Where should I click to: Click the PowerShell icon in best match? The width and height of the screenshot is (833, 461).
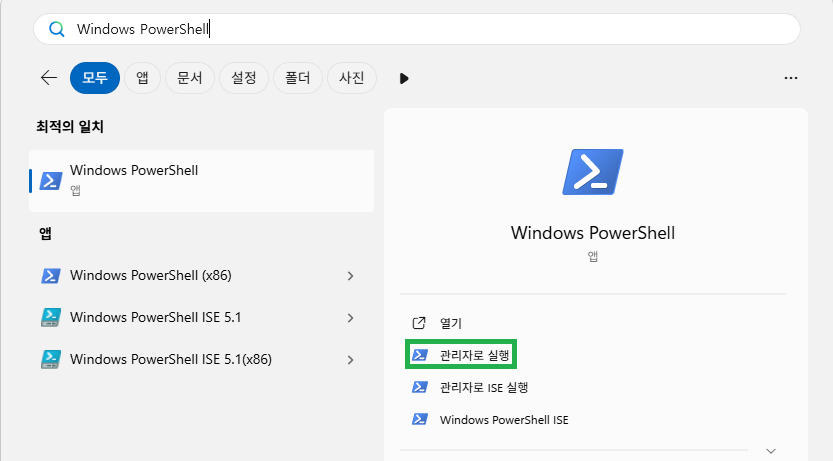point(51,181)
